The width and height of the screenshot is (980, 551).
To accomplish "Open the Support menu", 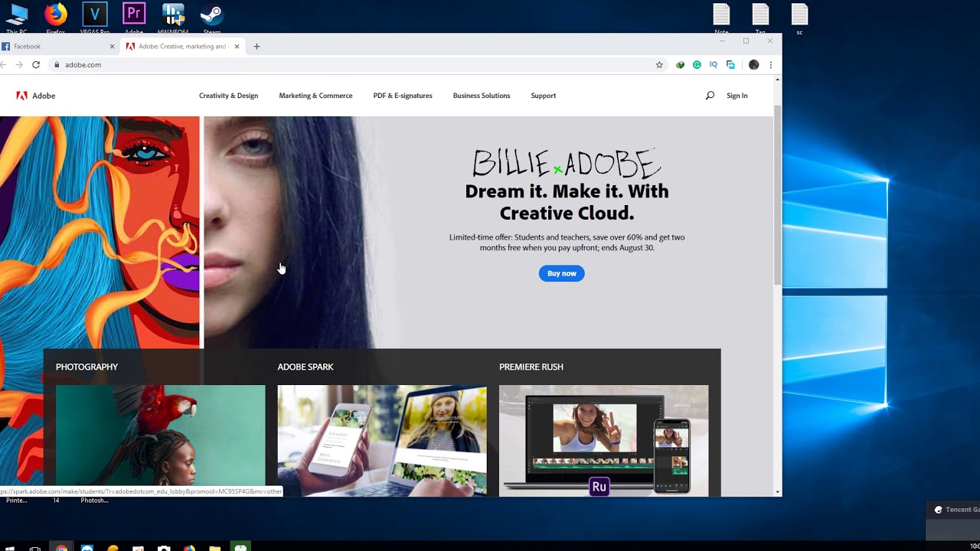I will [x=544, y=96].
